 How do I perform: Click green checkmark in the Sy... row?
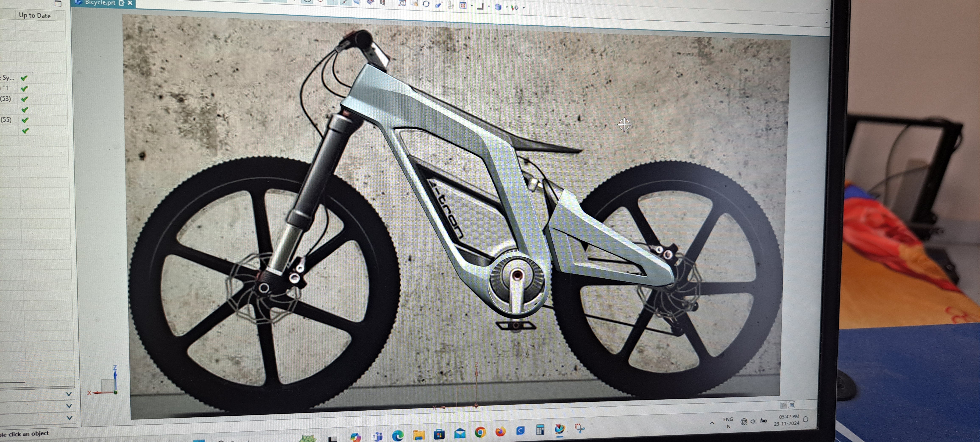point(24,78)
